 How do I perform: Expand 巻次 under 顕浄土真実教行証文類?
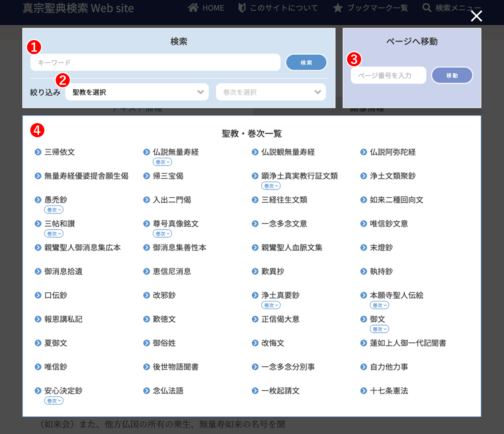[x=271, y=186]
